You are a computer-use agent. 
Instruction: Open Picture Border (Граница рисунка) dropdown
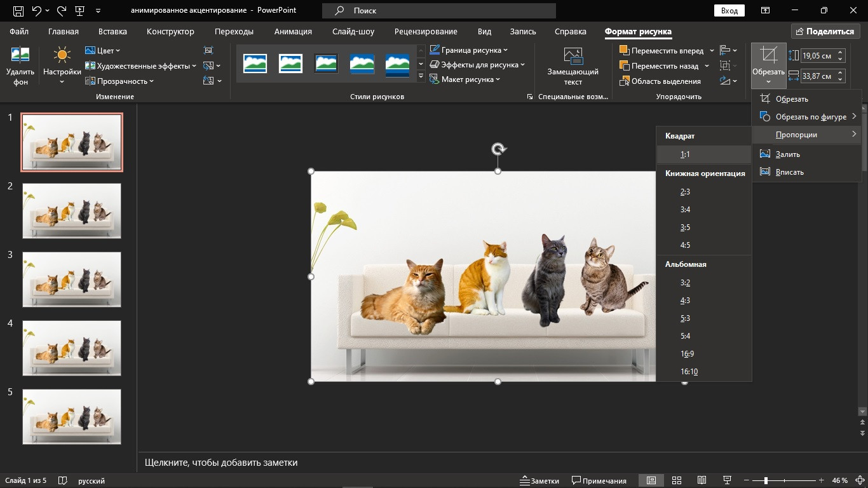(x=469, y=50)
